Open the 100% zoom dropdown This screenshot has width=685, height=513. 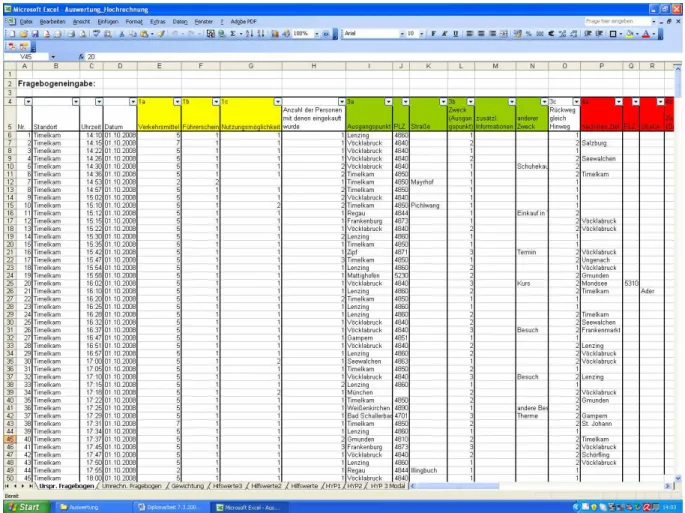(x=317, y=34)
